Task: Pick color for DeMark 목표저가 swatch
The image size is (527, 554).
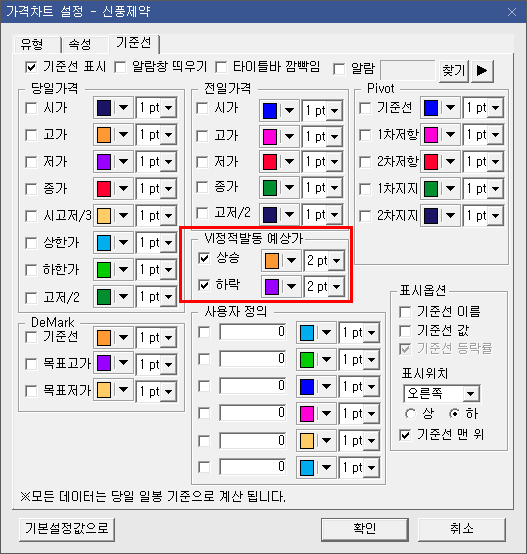Action: (104, 390)
